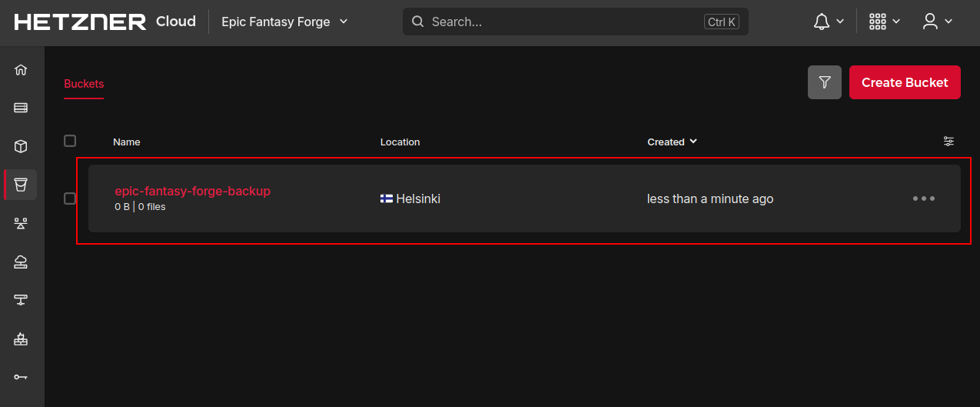980x407 pixels.
Task: Check the select-all buckets checkbox
Action: click(70, 141)
